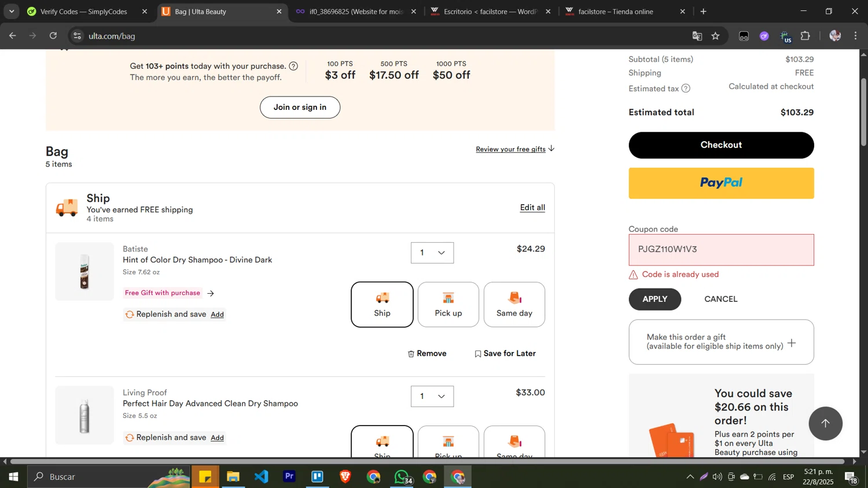Open quantity dropdown for Batiste shampoo
Image resolution: width=868 pixels, height=488 pixels.
coord(432,253)
